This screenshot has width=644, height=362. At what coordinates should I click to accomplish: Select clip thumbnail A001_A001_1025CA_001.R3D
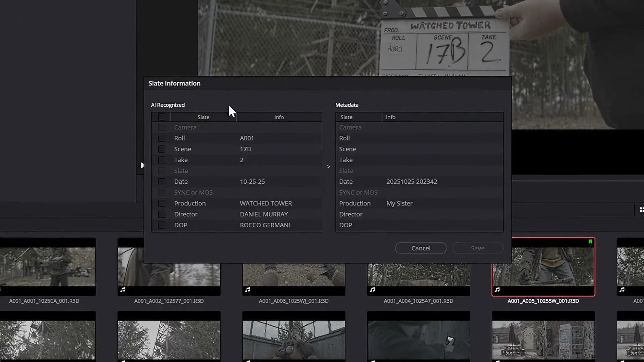click(x=48, y=267)
